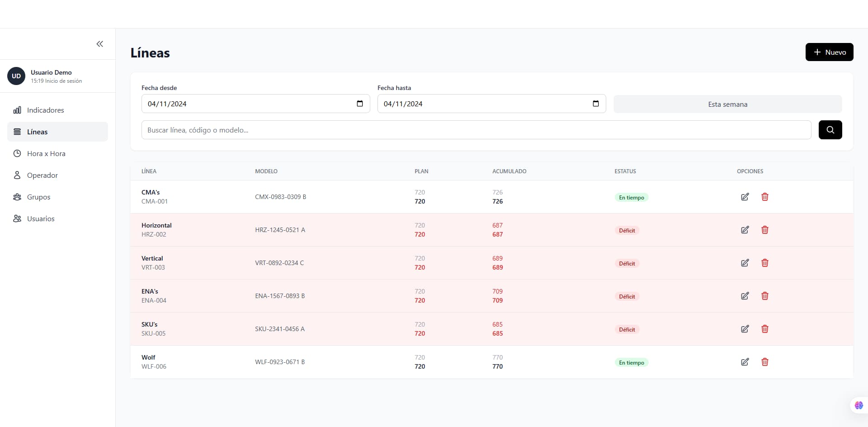Click the UD user avatar
This screenshot has height=427, width=868.
[x=16, y=76]
